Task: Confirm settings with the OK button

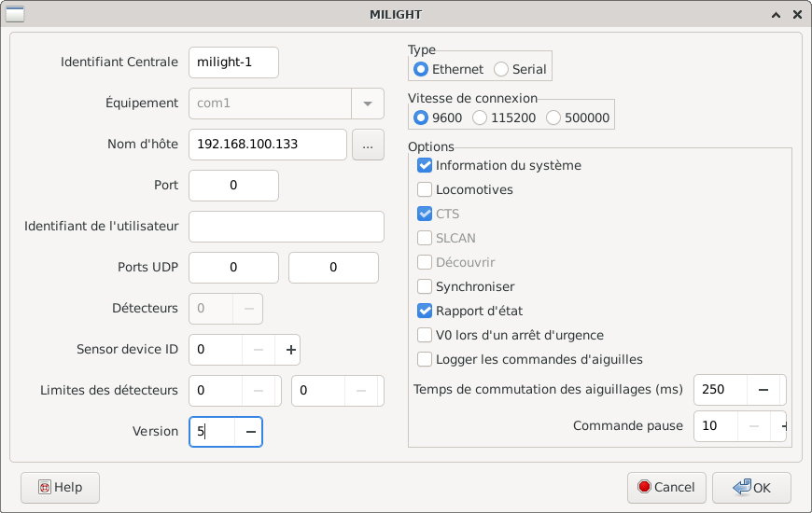Action: click(x=751, y=487)
